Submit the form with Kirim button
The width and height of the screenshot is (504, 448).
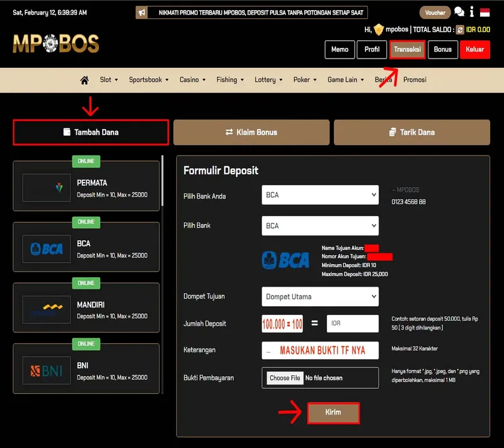point(333,413)
